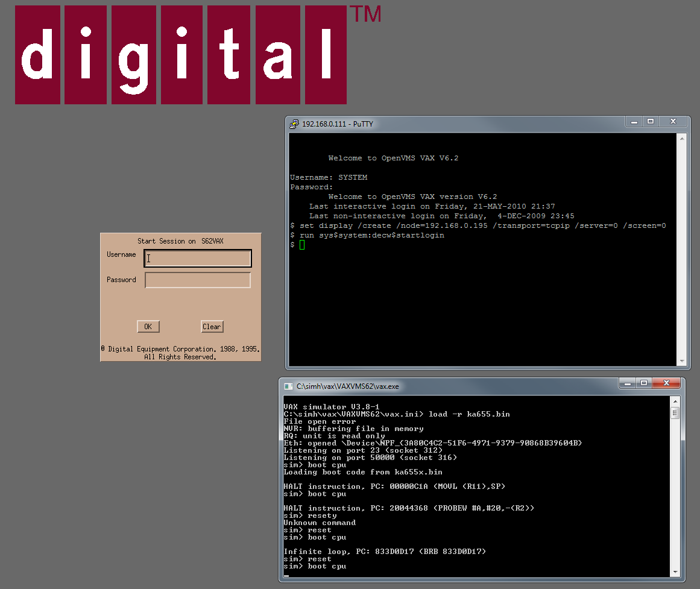Click the PuTTY scrollbar down arrow
The height and width of the screenshot is (589, 700).
pyautogui.click(x=682, y=361)
